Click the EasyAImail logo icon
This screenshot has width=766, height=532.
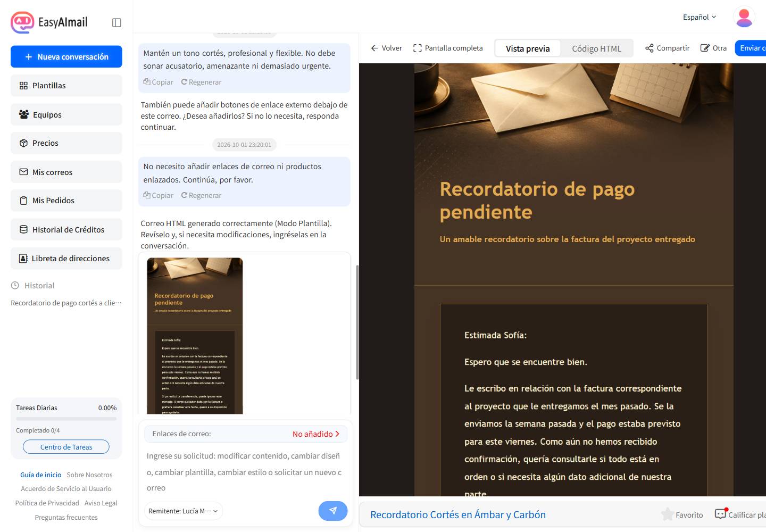[22, 22]
